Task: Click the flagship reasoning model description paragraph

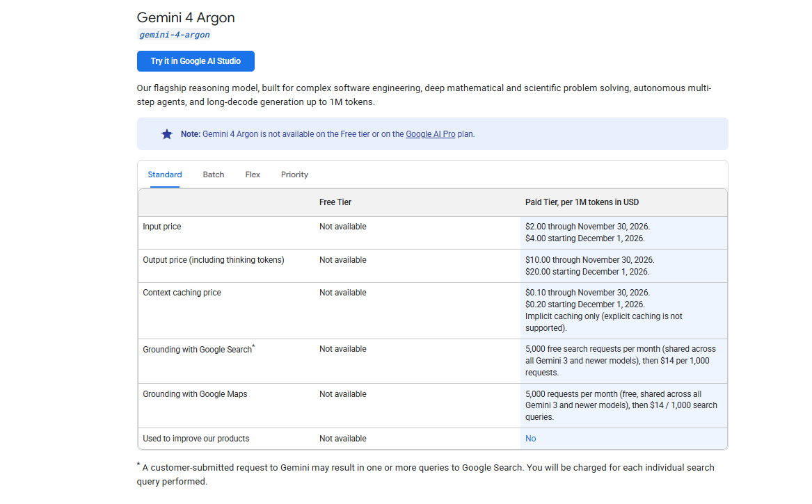Action: [x=424, y=95]
